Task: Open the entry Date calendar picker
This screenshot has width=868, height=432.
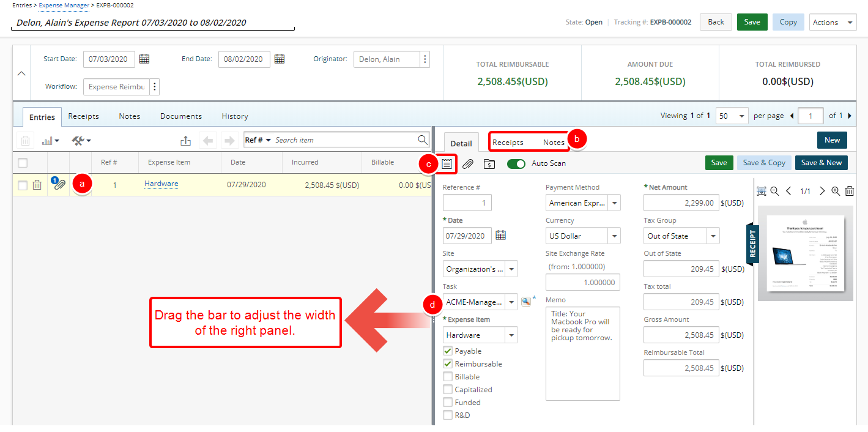Action: pos(500,235)
